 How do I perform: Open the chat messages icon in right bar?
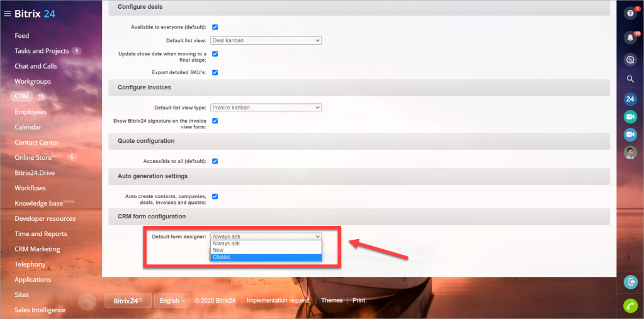(630, 60)
